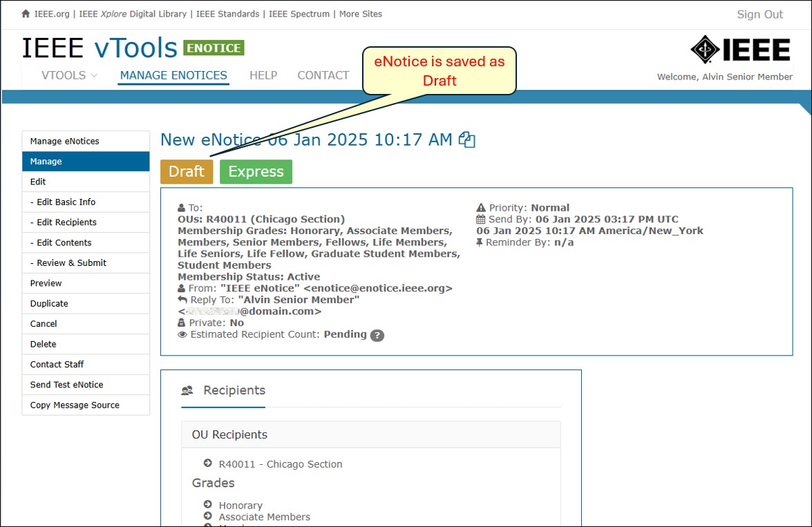Select the highlighted Manage sidebar item
Screen dimensions: 812x527
point(86,162)
